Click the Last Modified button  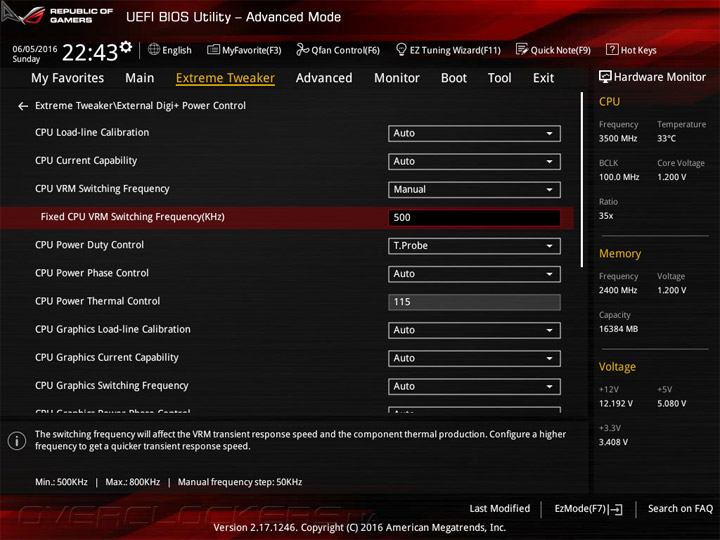point(499,509)
